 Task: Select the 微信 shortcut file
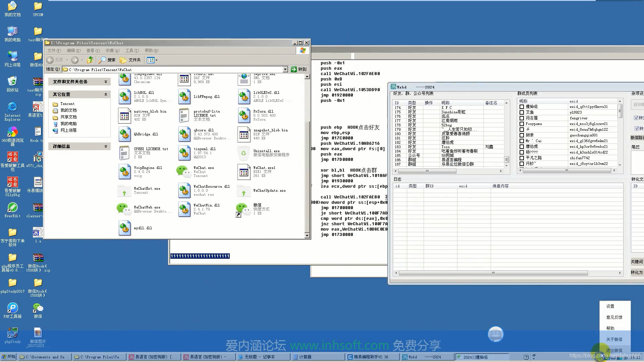coord(244,209)
